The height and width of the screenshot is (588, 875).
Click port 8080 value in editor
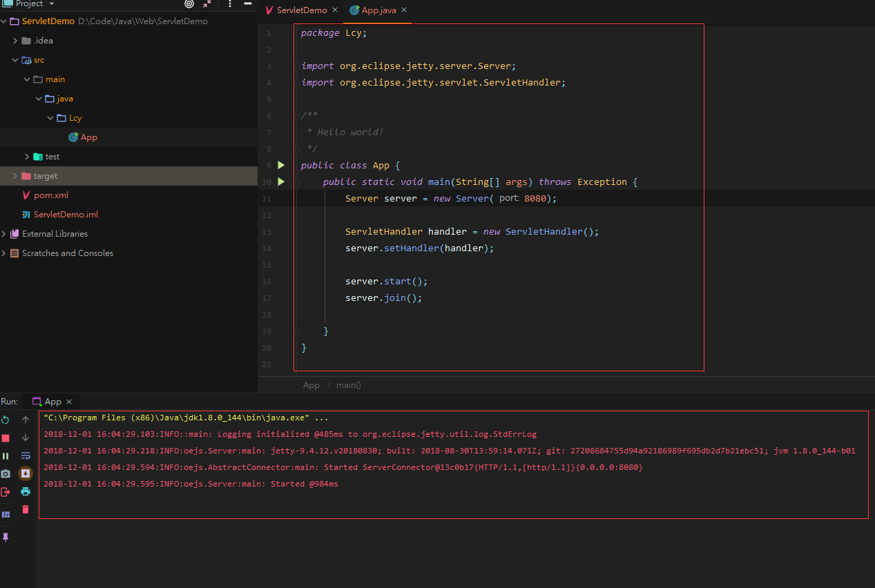click(x=536, y=198)
